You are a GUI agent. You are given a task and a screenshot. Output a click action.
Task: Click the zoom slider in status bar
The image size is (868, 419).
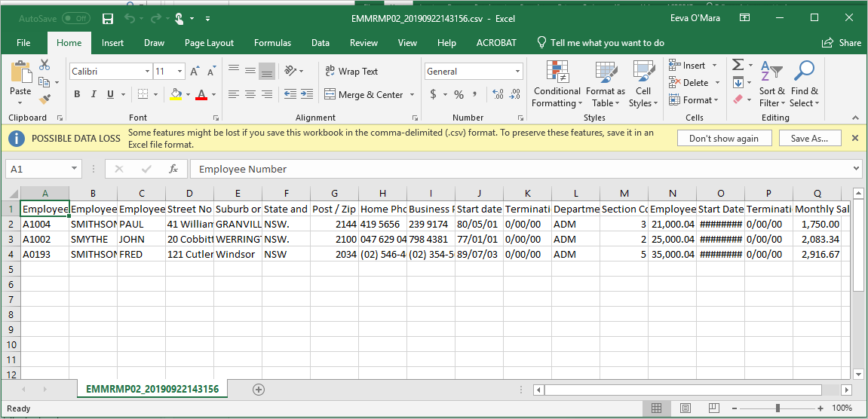pos(778,408)
